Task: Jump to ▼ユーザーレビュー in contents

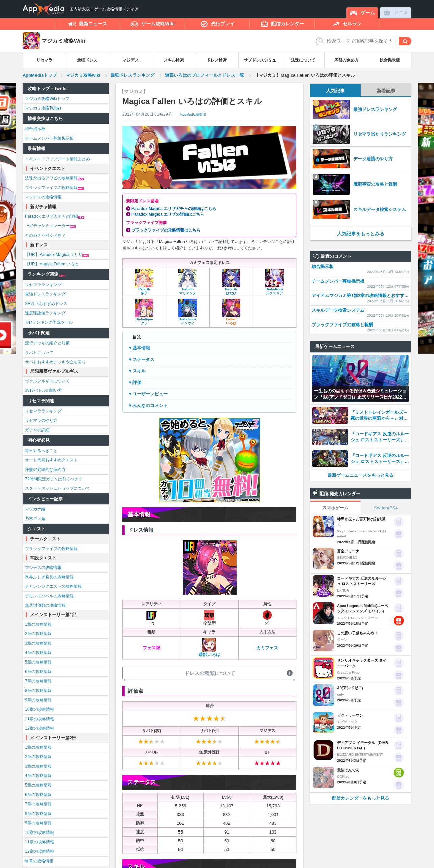Action: (x=148, y=394)
